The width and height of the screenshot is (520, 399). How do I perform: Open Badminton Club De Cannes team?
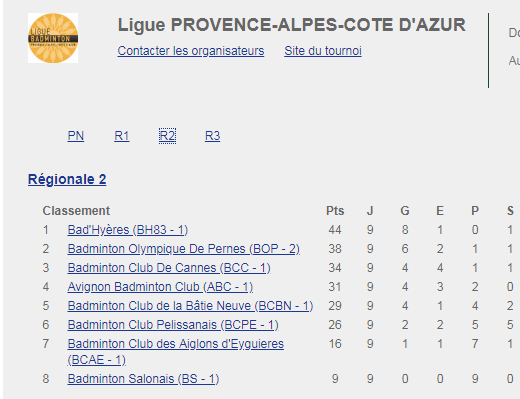(169, 268)
